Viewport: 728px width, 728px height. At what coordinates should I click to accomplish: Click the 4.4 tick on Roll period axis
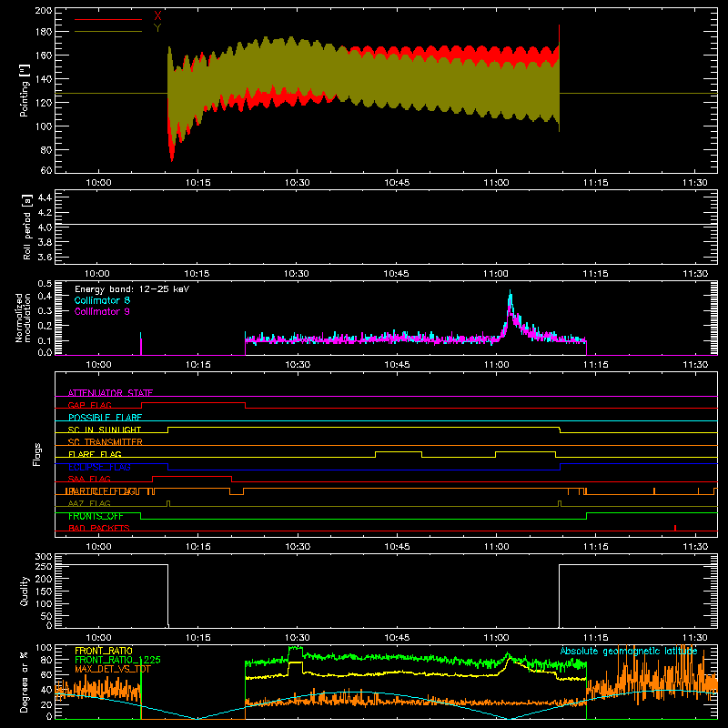pos(45,197)
